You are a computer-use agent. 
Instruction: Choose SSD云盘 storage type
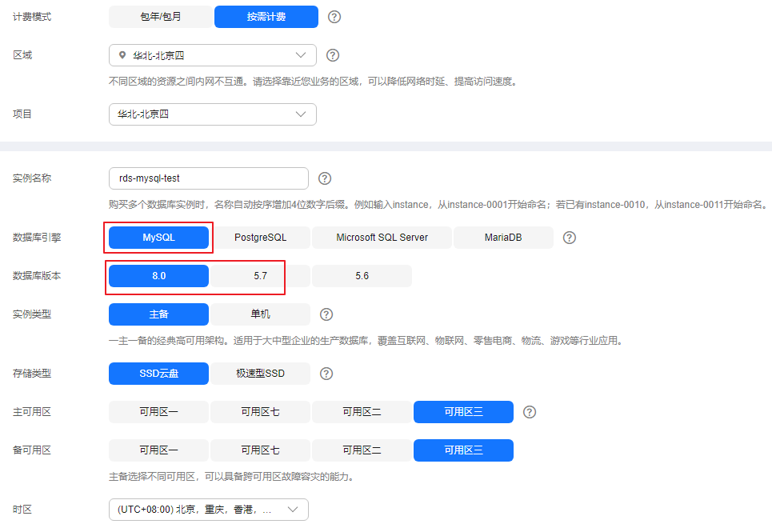158,374
